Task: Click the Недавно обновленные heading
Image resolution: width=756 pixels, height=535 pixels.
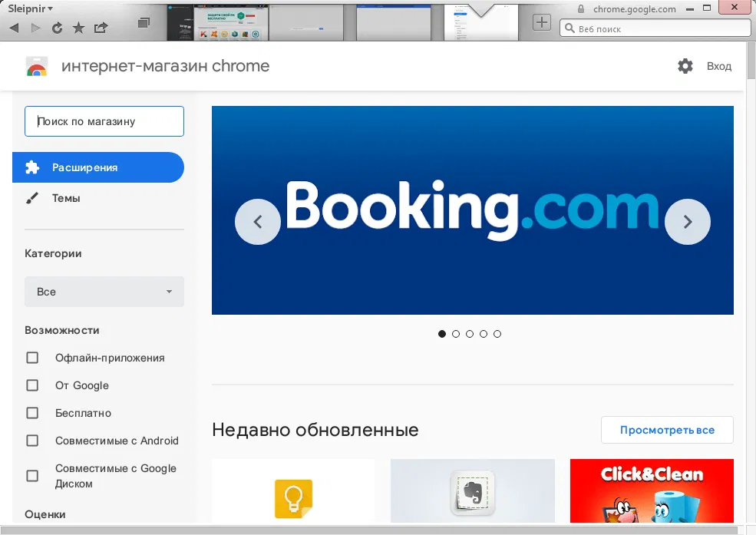Action: click(x=315, y=429)
